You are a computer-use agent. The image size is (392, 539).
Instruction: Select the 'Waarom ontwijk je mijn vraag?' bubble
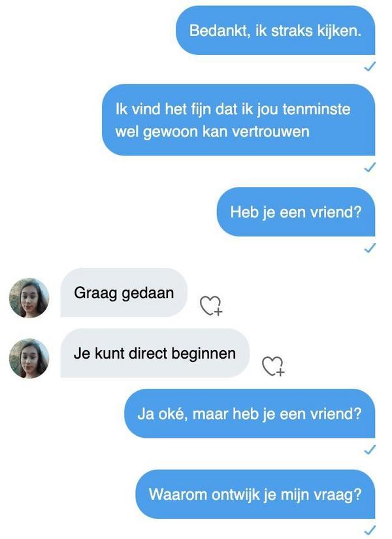(x=255, y=495)
